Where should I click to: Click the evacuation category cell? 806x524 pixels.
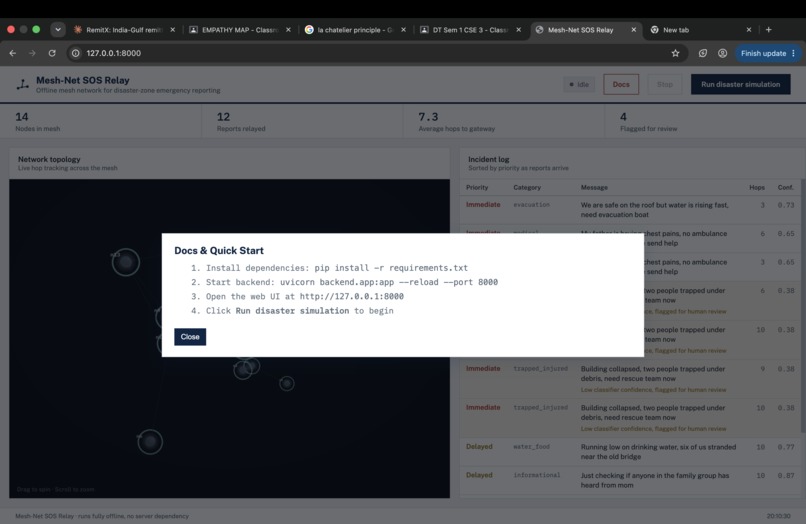pyautogui.click(x=532, y=205)
